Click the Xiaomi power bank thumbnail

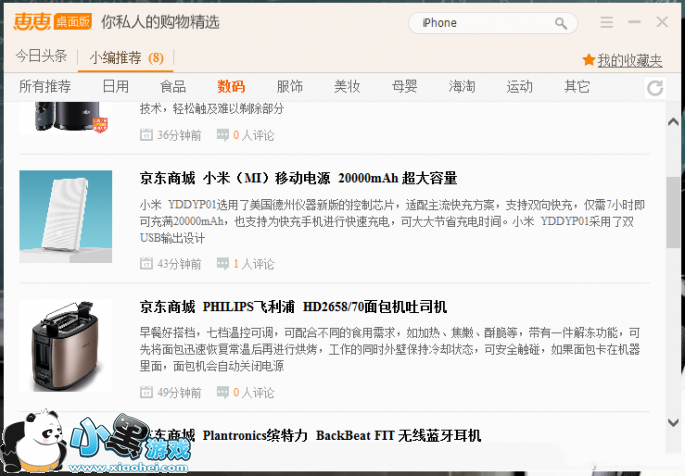click(x=66, y=217)
